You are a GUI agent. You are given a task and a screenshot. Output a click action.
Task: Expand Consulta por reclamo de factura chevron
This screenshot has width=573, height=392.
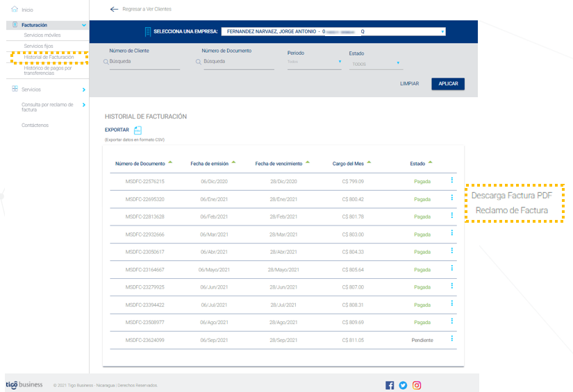[x=84, y=105]
